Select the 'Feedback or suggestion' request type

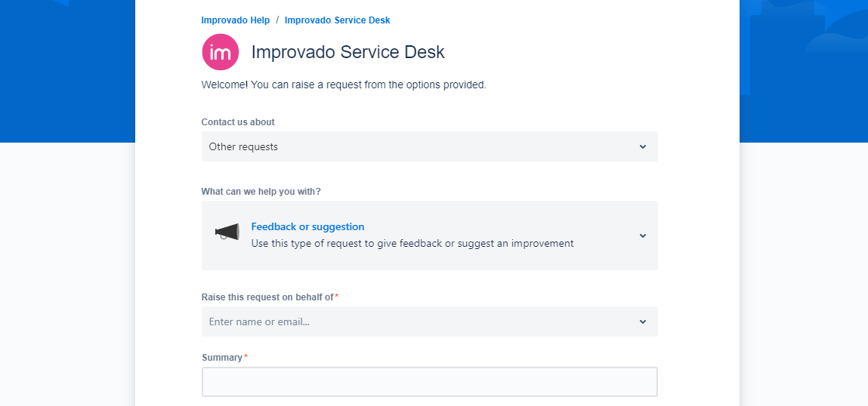click(x=307, y=227)
